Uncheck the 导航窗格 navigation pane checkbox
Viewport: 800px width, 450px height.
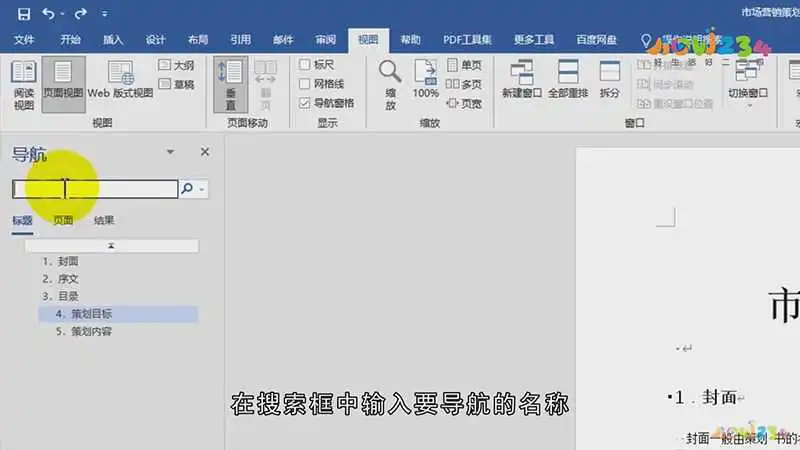[x=305, y=102]
